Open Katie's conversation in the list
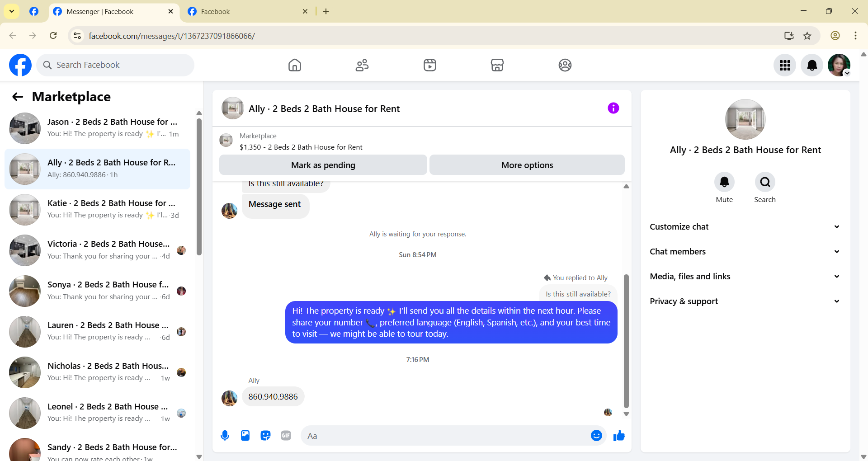Viewport: 868px width, 461px height. pyautogui.click(x=97, y=209)
